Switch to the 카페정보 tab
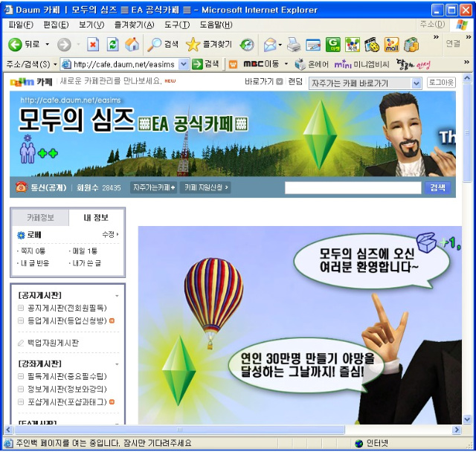Screen dimensions: 476x452 tap(40, 218)
